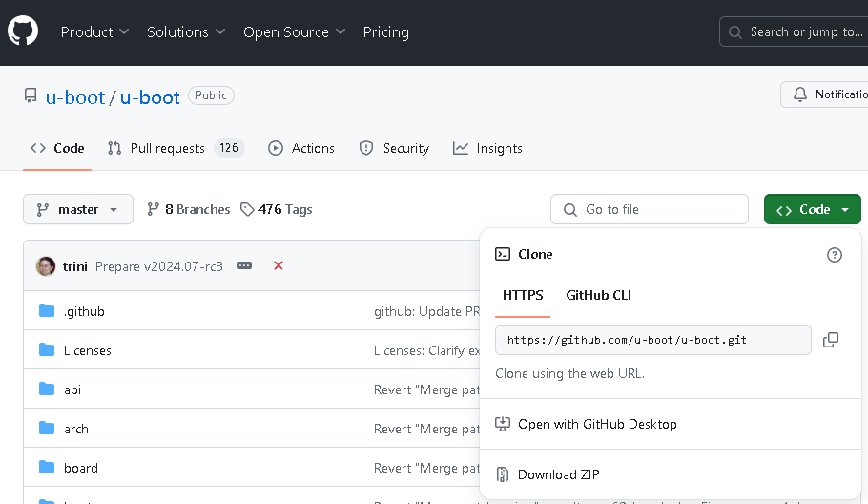The width and height of the screenshot is (868, 504).
Task: Open the u-boot owner link
Action: pyautogui.click(x=75, y=97)
